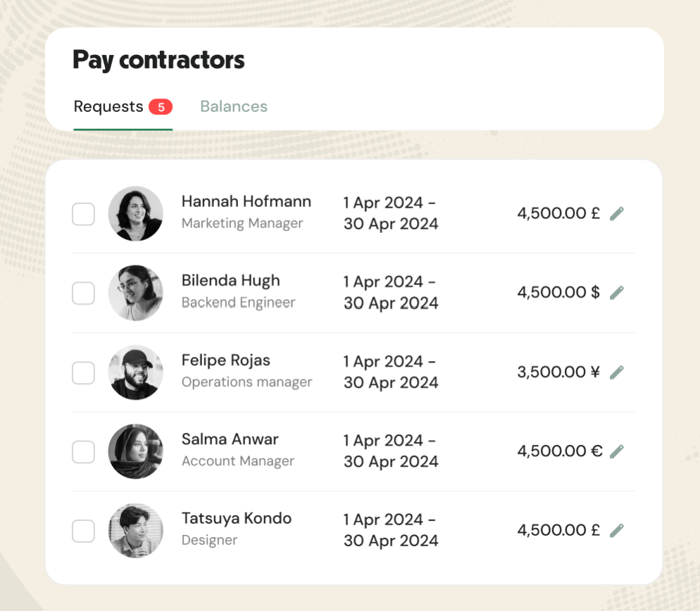The width and height of the screenshot is (700, 611).
Task: Open Hannah Hofmann's profile photo
Action: (x=136, y=213)
